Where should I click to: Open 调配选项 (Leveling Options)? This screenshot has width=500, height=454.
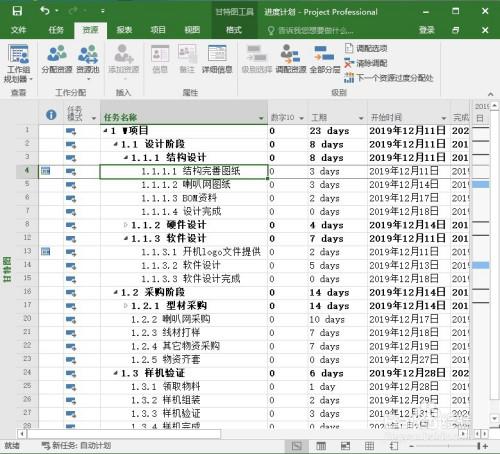pyautogui.click(x=366, y=48)
